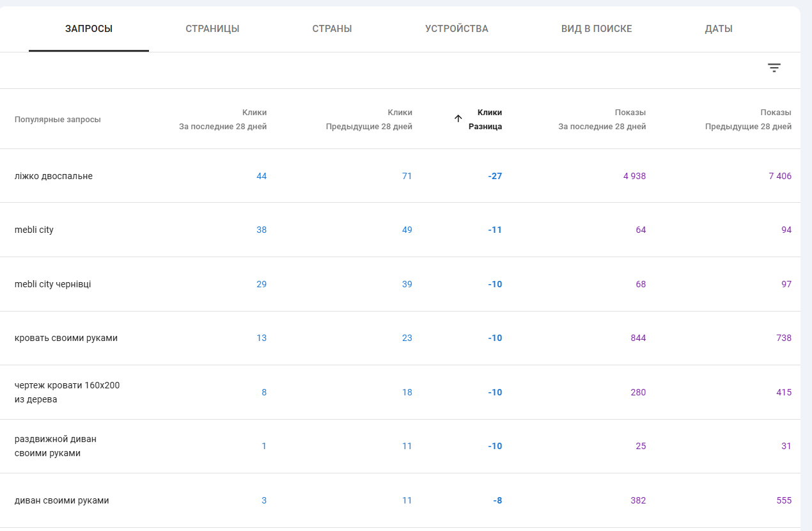Click the Популярные запросы column header
This screenshot has width=812, height=531.
[58, 120]
